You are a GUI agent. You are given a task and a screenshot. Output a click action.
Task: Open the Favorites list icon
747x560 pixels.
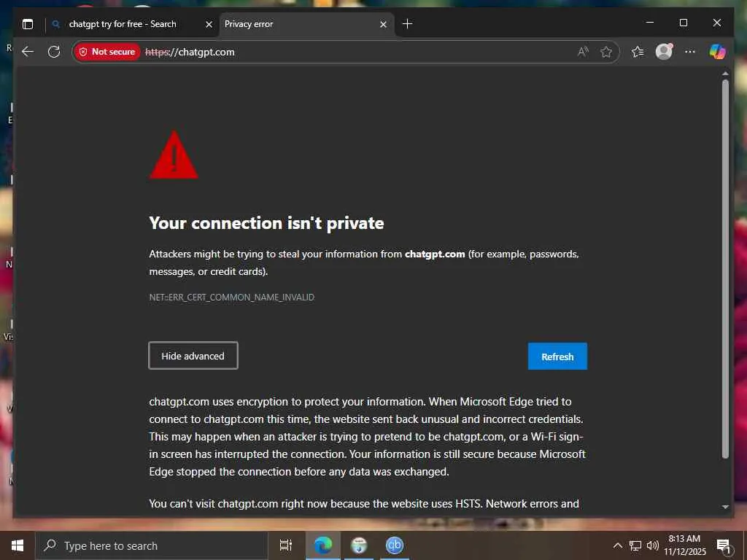(638, 52)
